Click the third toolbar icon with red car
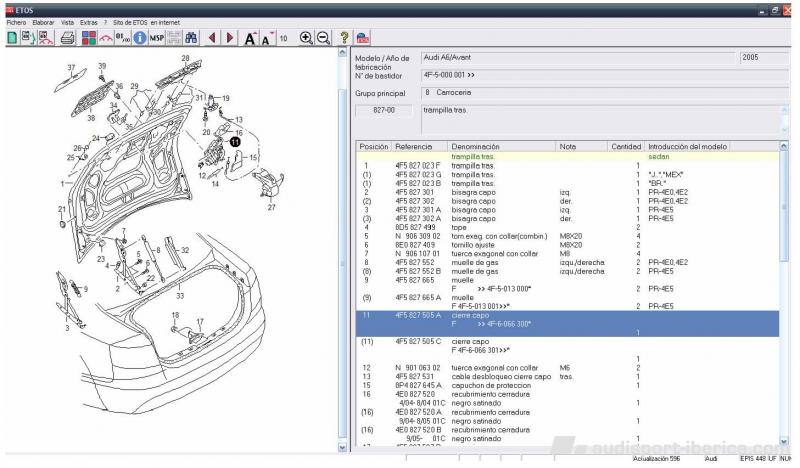This screenshot has width=800, height=468. pos(46,38)
